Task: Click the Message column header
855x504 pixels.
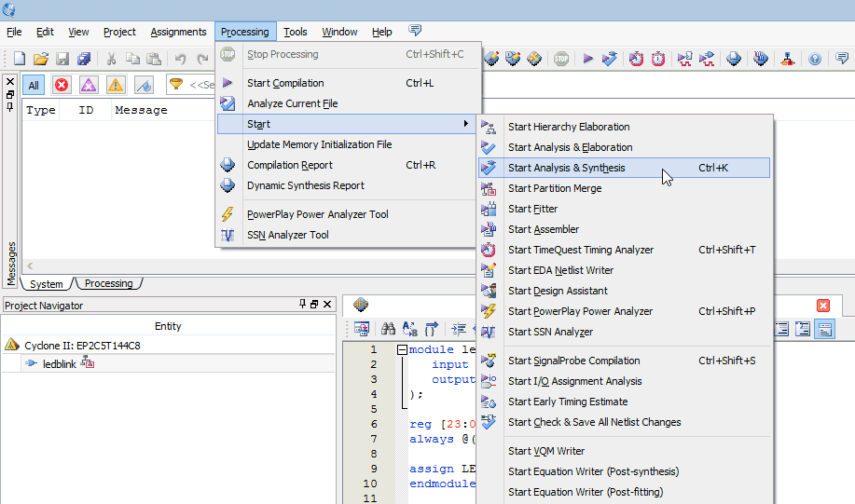Action: point(141,110)
